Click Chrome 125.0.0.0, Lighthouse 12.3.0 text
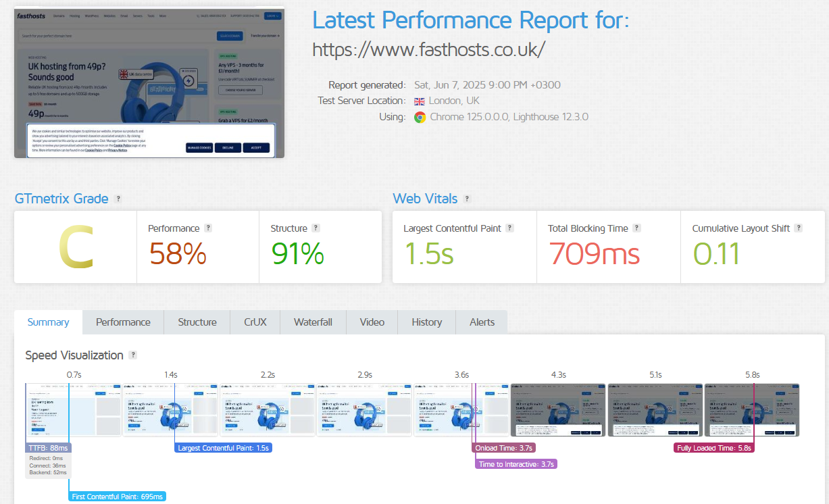Screen dimensions: 829x504 [509, 117]
